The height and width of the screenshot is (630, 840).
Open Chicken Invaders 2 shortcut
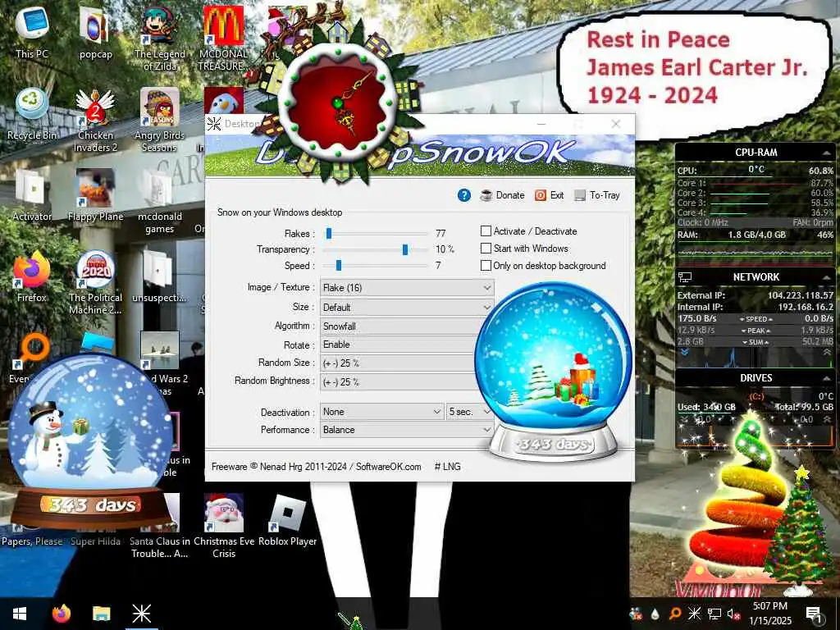coord(95,121)
